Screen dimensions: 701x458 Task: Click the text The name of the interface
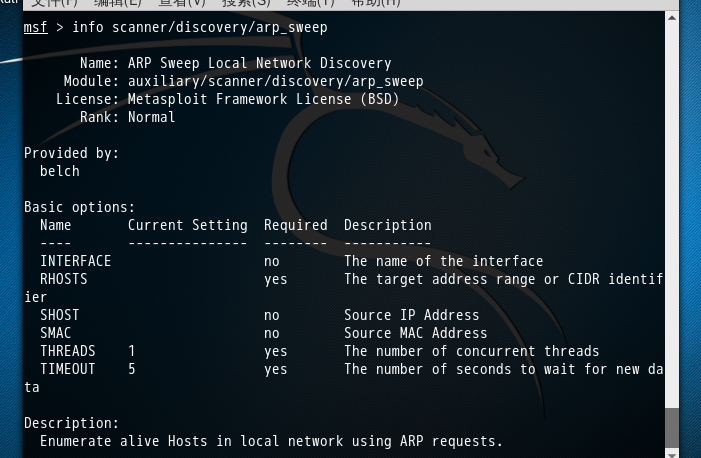443,261
